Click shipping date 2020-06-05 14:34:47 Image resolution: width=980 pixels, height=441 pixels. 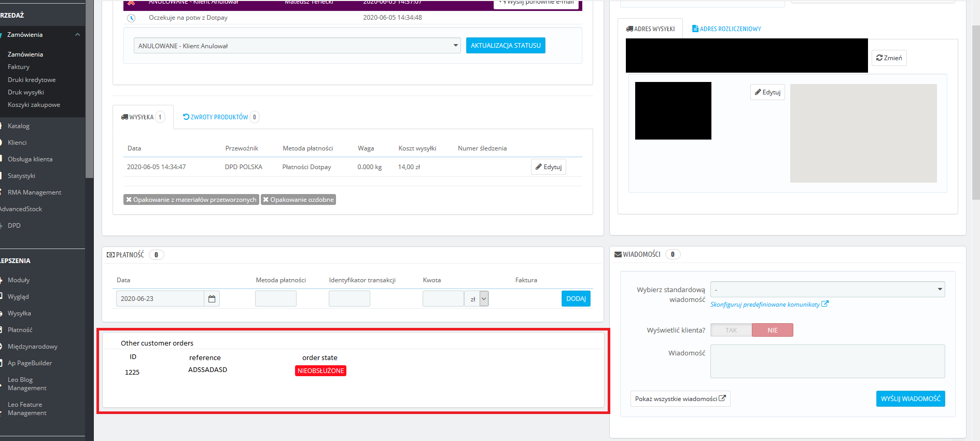156,167
